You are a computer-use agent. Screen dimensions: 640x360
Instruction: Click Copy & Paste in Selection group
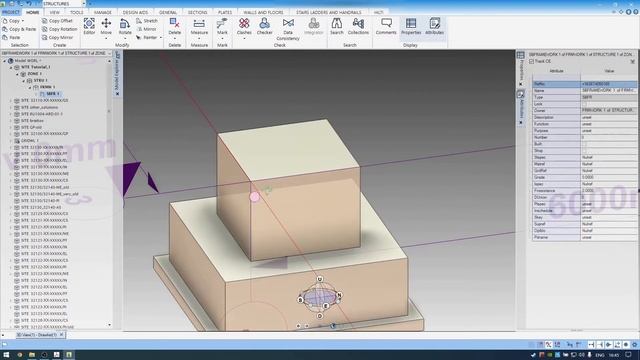coord(19,29)
